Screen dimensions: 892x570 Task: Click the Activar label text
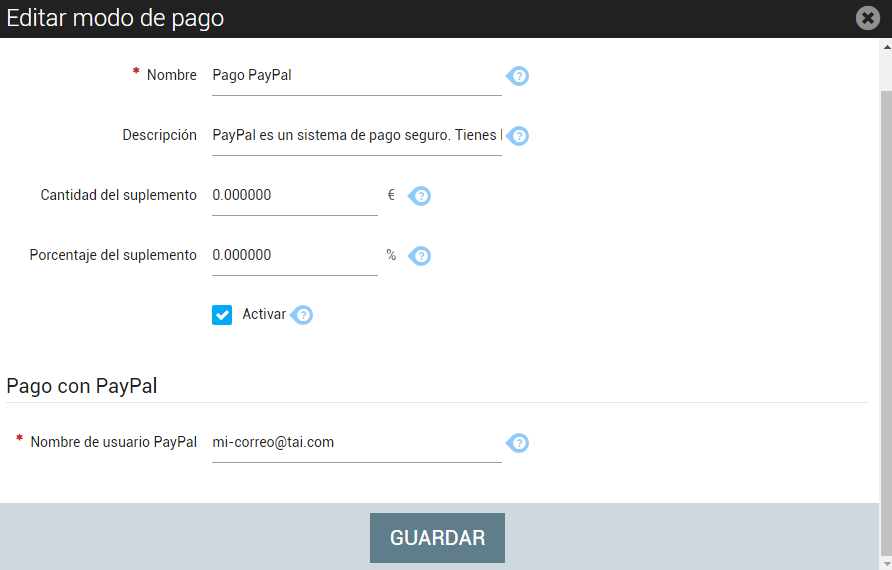(264, 314)
